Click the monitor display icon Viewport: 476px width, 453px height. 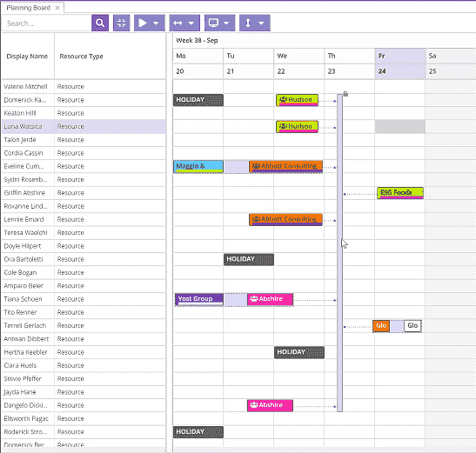click(213, 23)
